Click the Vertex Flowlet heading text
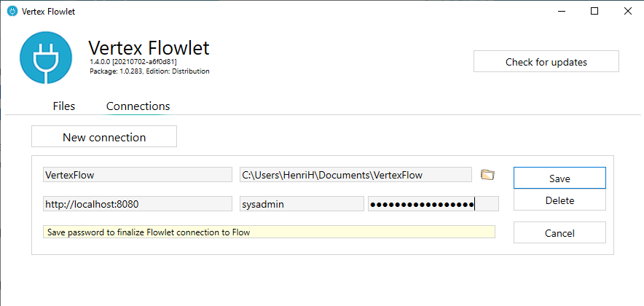644x306 pixels. tap(149, 48)
